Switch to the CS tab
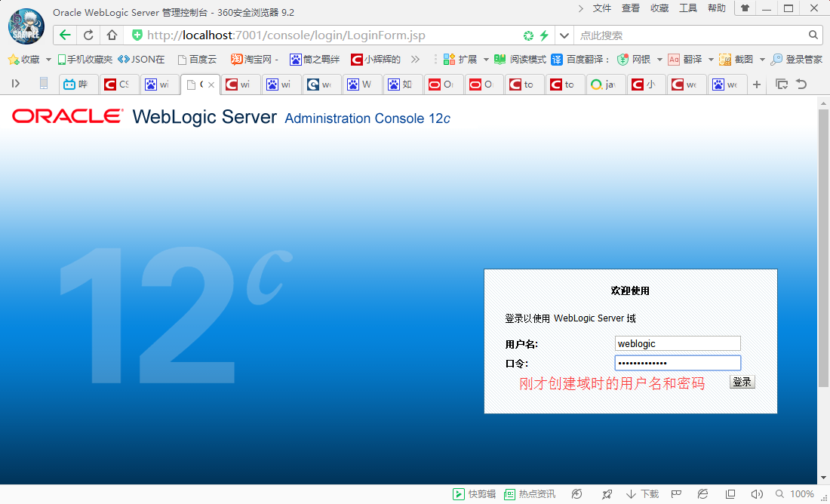 [119, 85]
